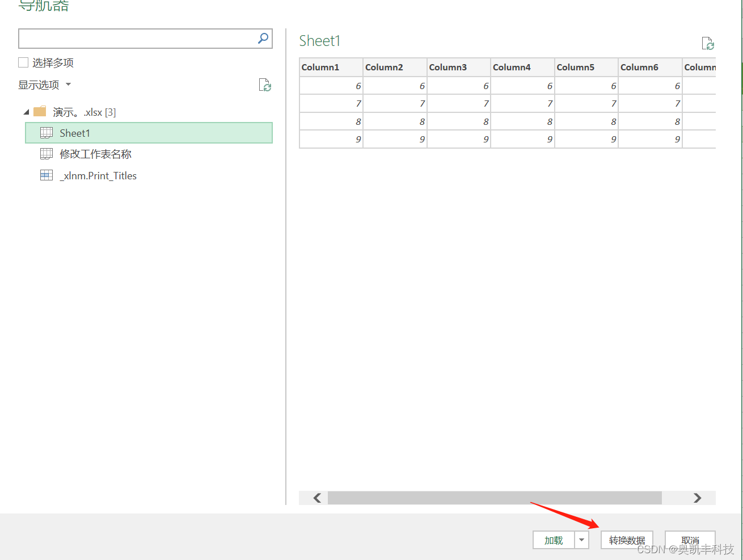Click the Column3 header

[459, 67]
